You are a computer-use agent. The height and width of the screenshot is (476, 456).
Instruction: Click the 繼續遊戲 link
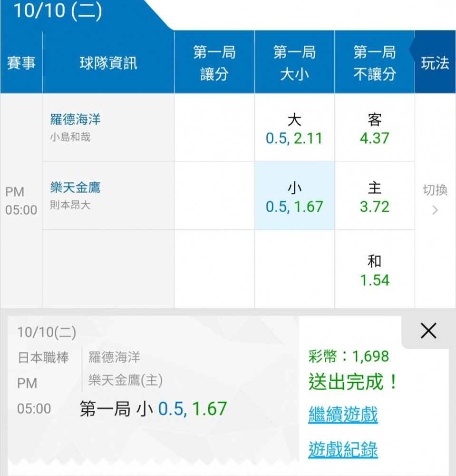click(343, 414)
